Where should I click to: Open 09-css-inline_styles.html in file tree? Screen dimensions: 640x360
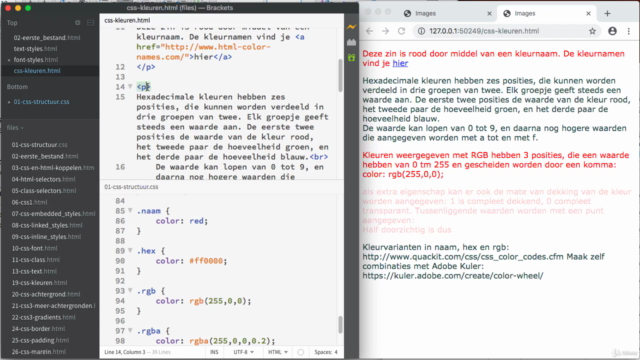coord(46,237)
